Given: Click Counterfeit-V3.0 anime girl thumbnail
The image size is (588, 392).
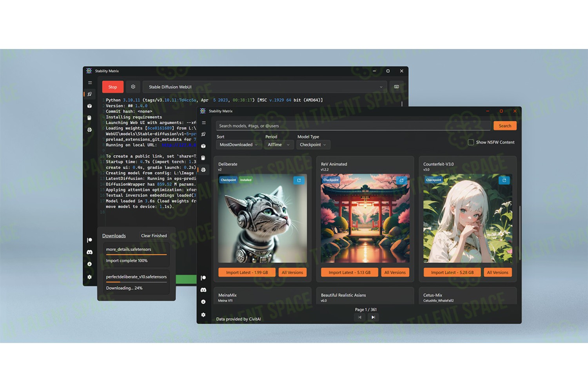Looking at the screenshot, I should [x=468, y=218].
